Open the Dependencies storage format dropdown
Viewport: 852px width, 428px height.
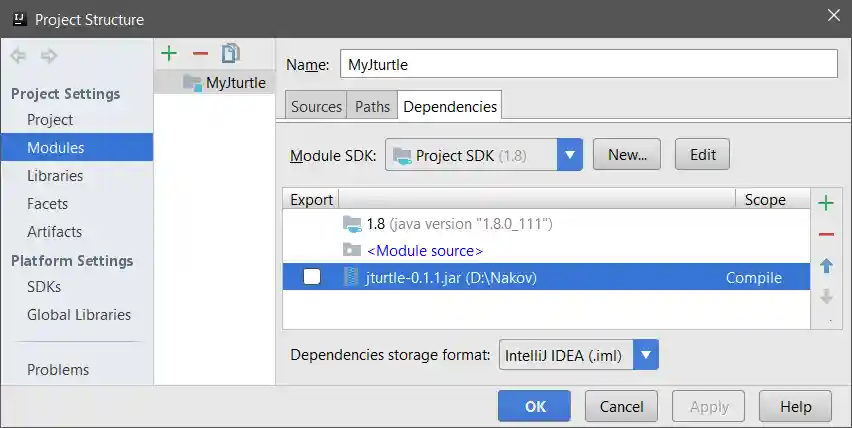point(647,355)
